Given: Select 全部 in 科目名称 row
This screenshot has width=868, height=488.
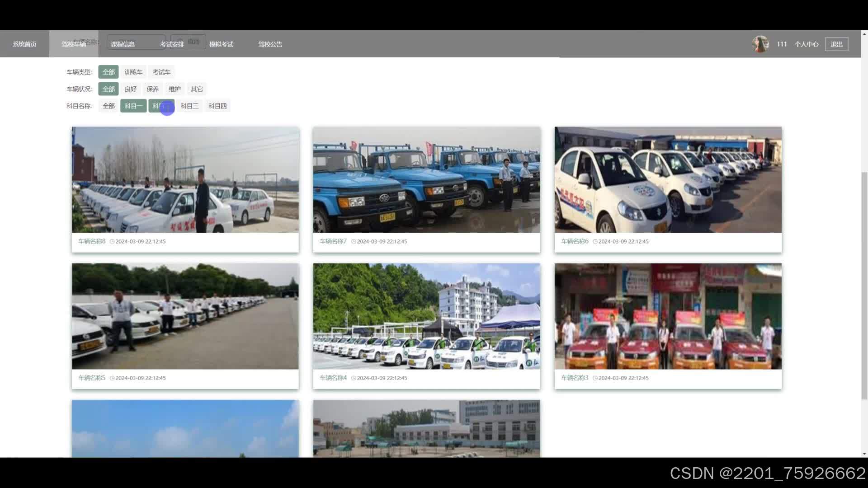Looking at the screenshot, I should pyautogui.click(x=108, y=106).
